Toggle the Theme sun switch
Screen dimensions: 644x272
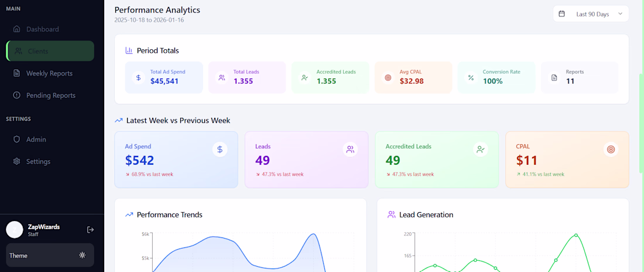coord(82,256)
